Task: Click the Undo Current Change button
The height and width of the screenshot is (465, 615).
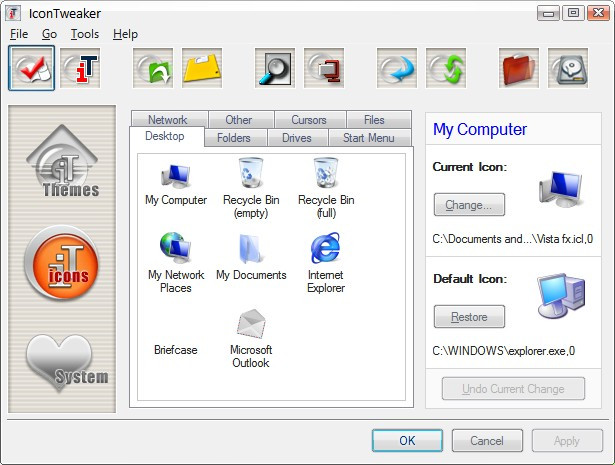Action: click(x=513, y=389)
